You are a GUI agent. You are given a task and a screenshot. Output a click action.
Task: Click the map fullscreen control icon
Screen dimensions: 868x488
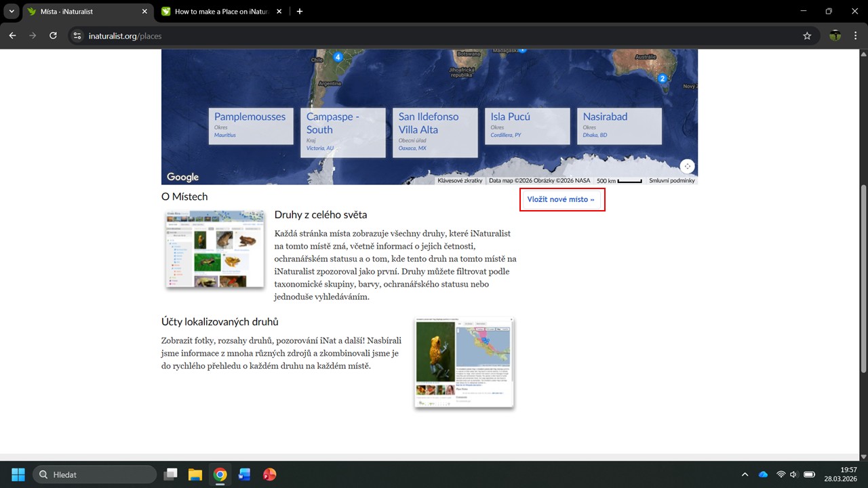[687, 166]
